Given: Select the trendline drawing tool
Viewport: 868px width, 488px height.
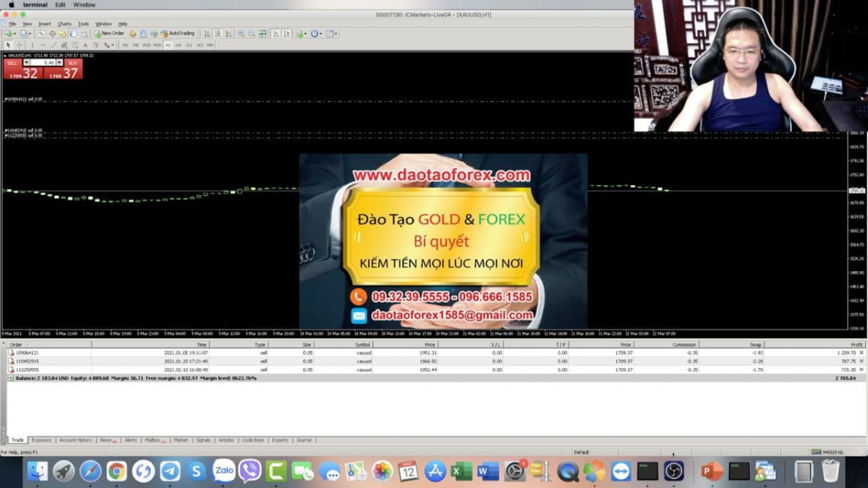Looking at the screenshot, I should click(x=54, y=46).
